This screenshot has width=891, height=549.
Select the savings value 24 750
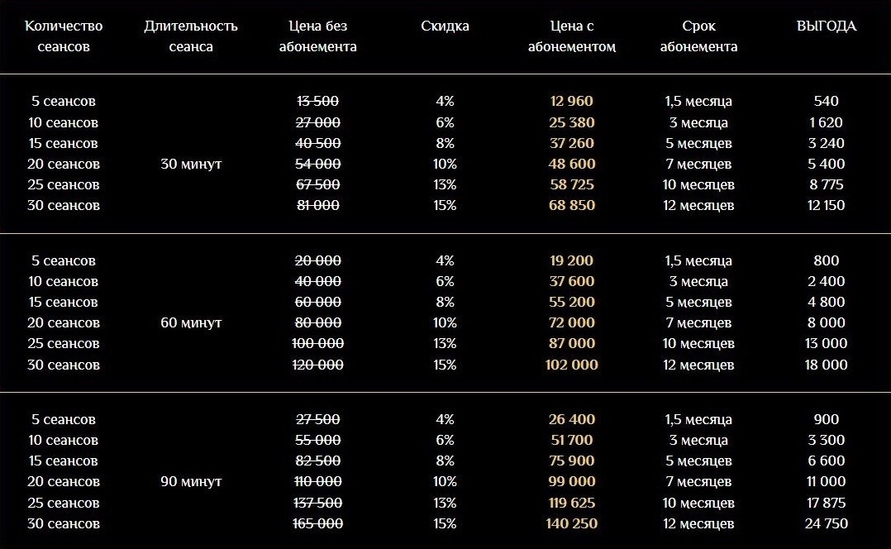(826, 523)
